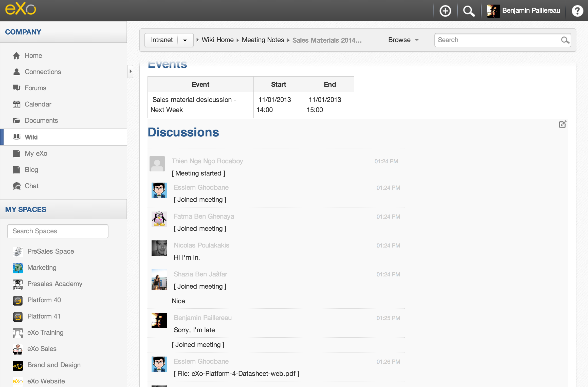Click the 'Sorry, I'm late' message

[194, 330]
